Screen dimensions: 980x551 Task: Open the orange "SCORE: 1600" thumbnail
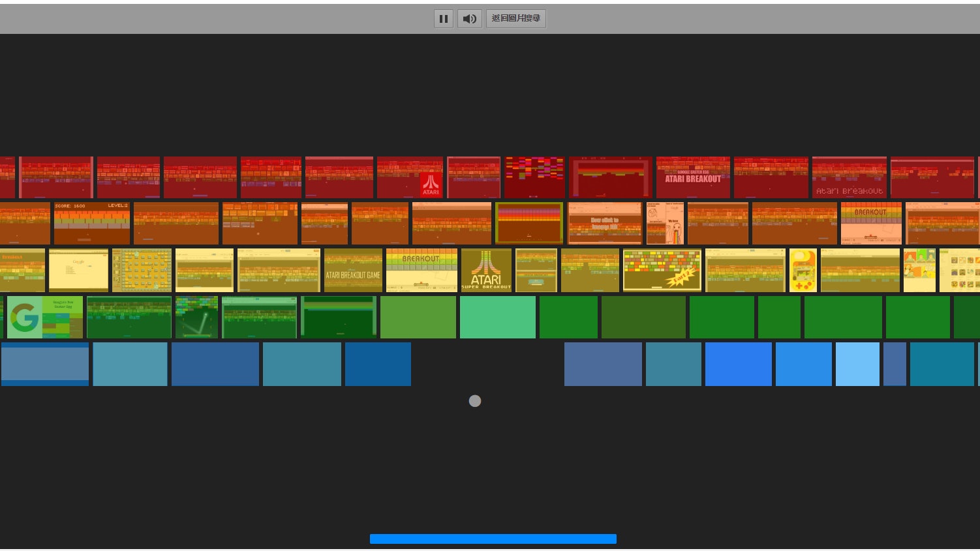[x=92, y=223]
